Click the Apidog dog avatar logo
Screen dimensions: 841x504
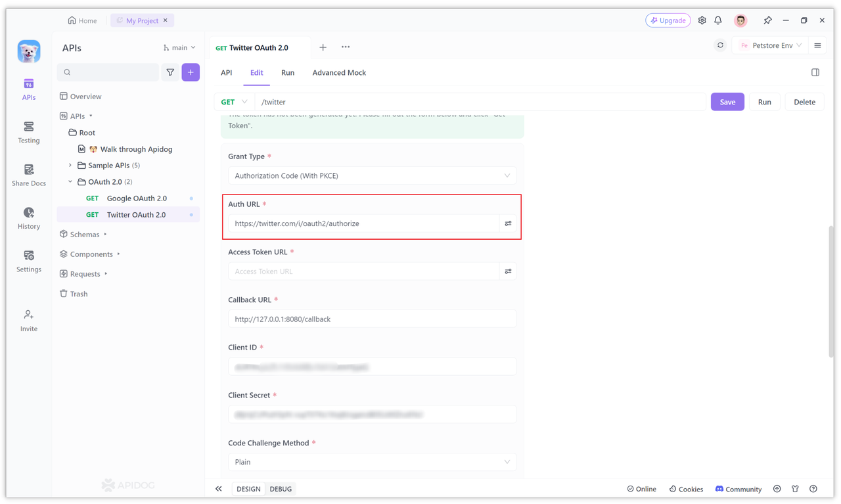click(29, 51)
